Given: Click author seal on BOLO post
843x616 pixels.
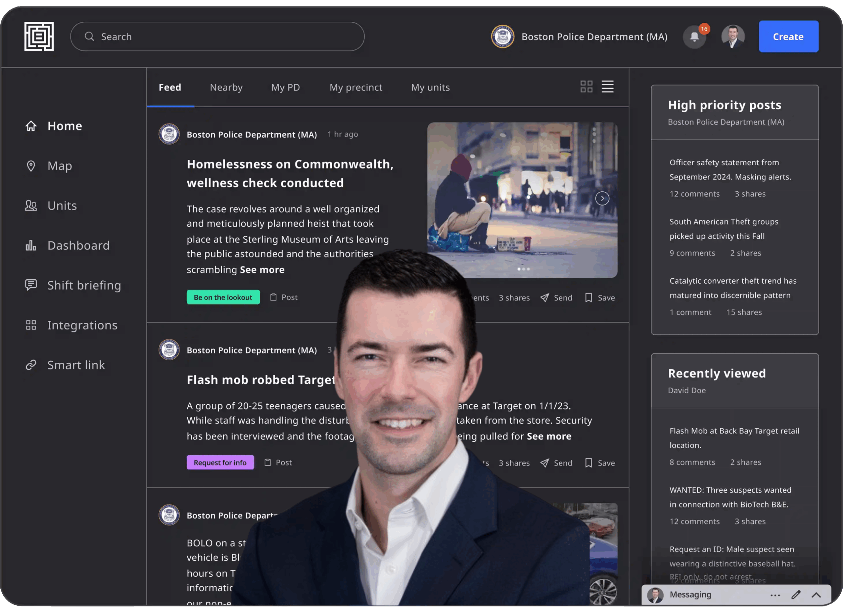Looking at the screenshot, I should [x=169, y=515].
